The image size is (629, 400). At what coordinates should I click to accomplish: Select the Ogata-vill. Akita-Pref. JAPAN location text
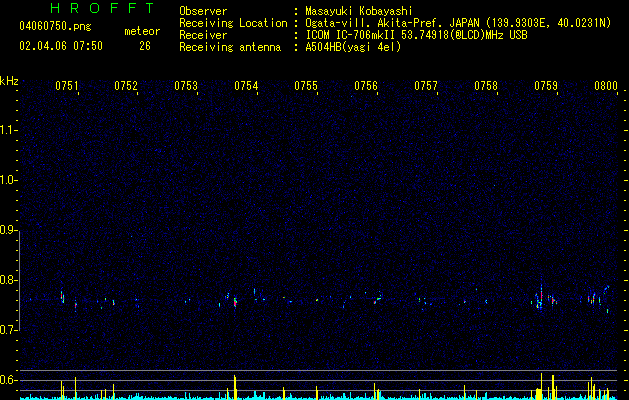458,23
